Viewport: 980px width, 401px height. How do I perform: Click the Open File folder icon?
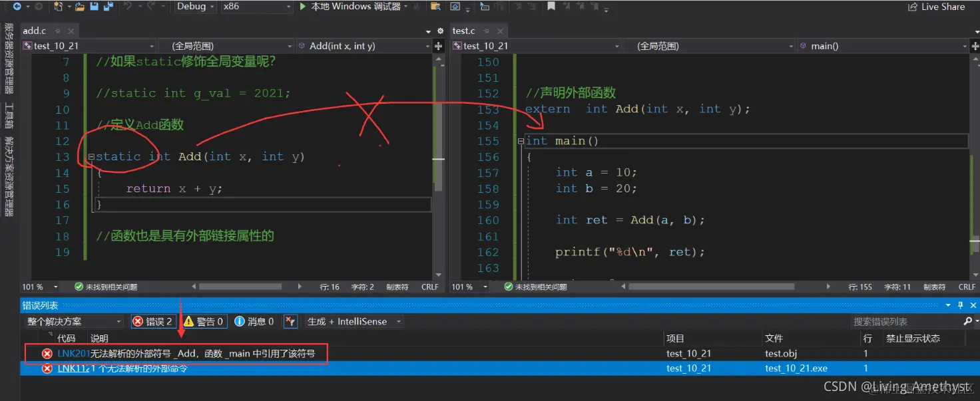coord(80,6)
